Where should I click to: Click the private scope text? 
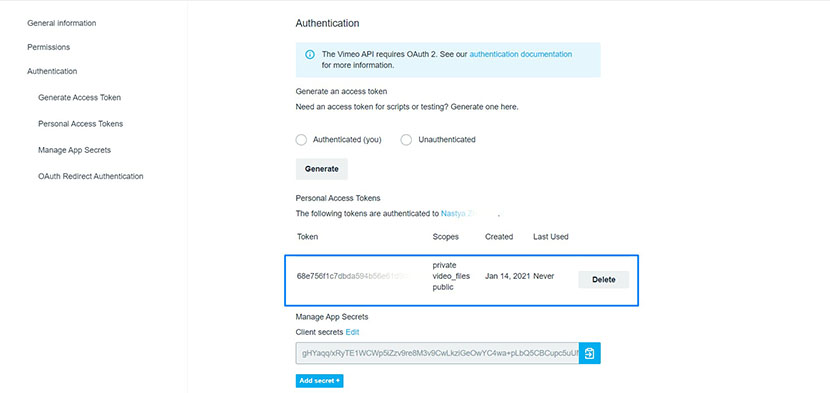click(x=444, y=265)
